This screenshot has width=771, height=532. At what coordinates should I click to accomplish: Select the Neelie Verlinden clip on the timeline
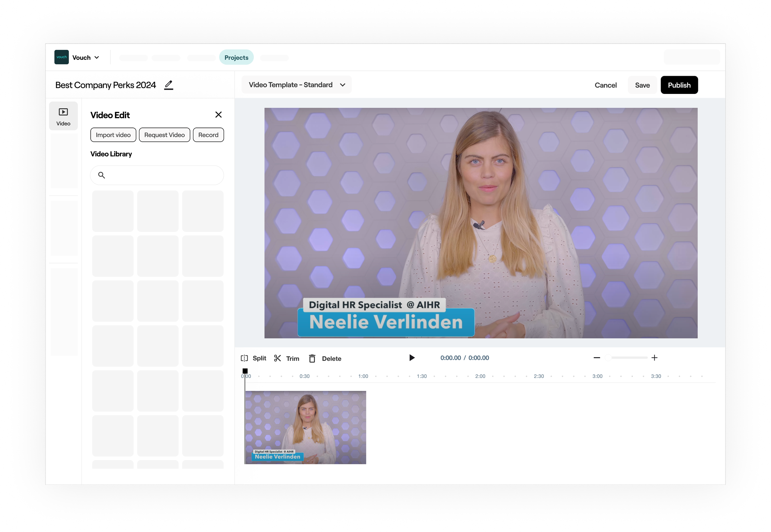[306, 427]
